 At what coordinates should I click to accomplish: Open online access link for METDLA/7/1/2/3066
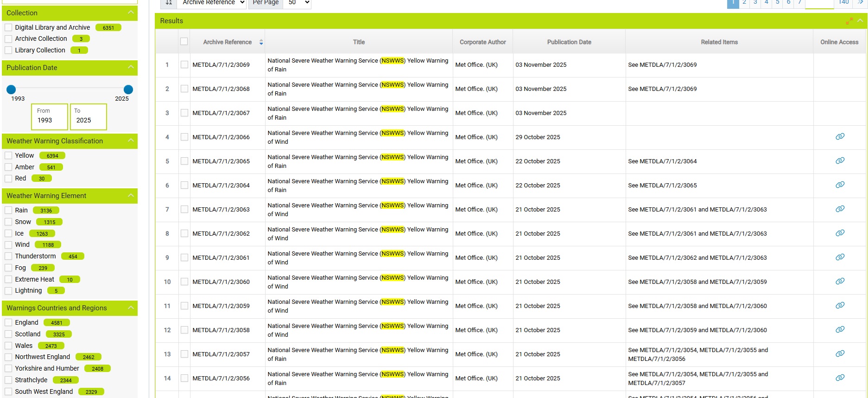839,136
